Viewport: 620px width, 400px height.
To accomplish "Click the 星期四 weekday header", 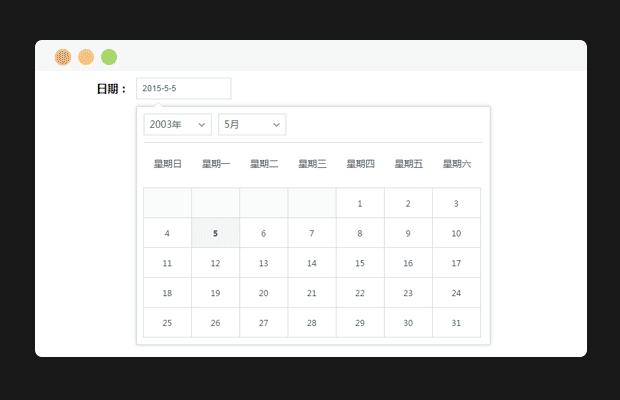I will 361,164.
